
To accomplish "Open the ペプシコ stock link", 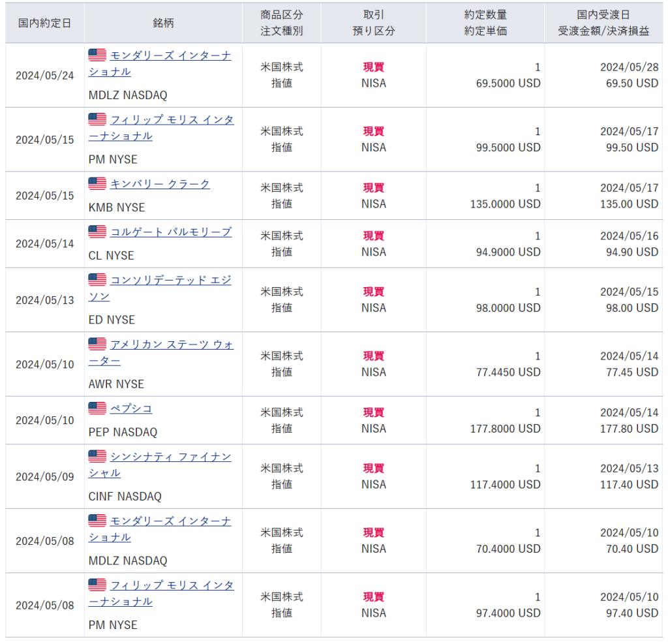I will (x=131, y=408).
